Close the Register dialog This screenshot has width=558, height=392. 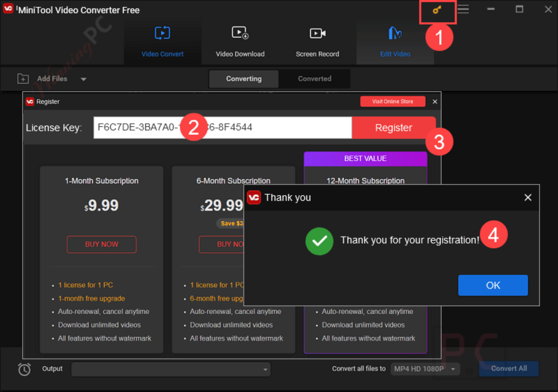tap(434, 101)
